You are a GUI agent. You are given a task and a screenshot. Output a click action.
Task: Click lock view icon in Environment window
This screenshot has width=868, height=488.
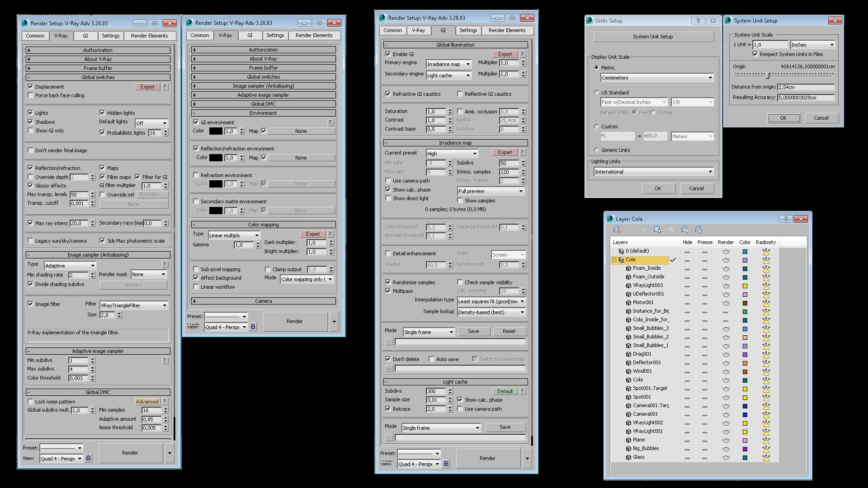[x=253, y=327]
